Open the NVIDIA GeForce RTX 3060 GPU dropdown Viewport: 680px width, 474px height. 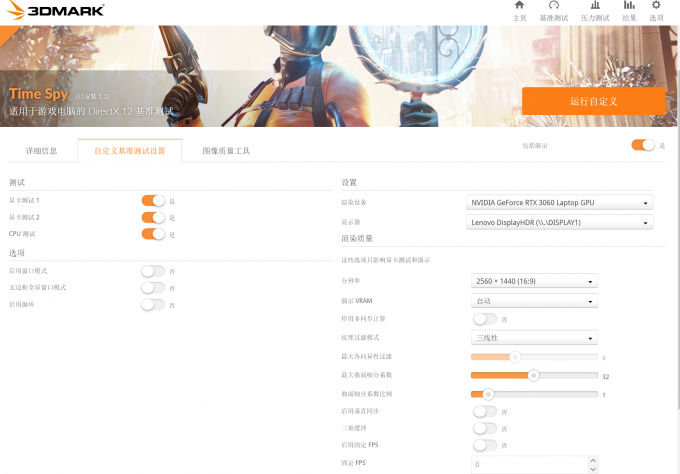click(x=559, y=203)
